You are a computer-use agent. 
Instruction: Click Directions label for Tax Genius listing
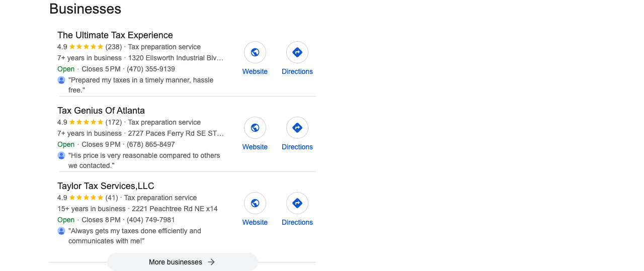tap(297, 147)
